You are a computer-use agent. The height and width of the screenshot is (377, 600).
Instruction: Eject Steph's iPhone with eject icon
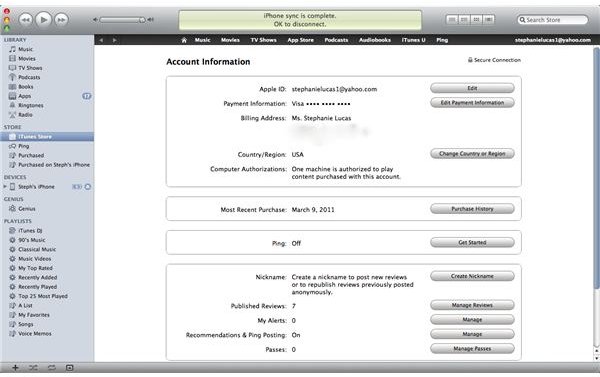click(88, 187)
